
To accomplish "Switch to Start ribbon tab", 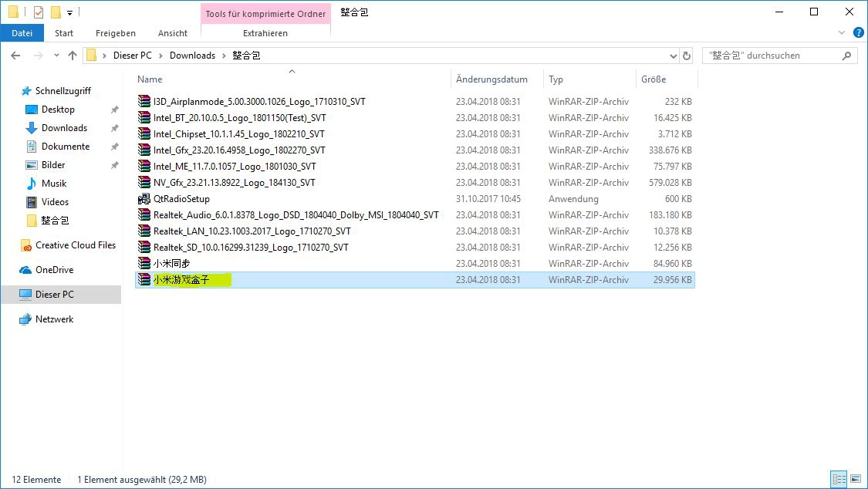I will [x=64, y=33].
